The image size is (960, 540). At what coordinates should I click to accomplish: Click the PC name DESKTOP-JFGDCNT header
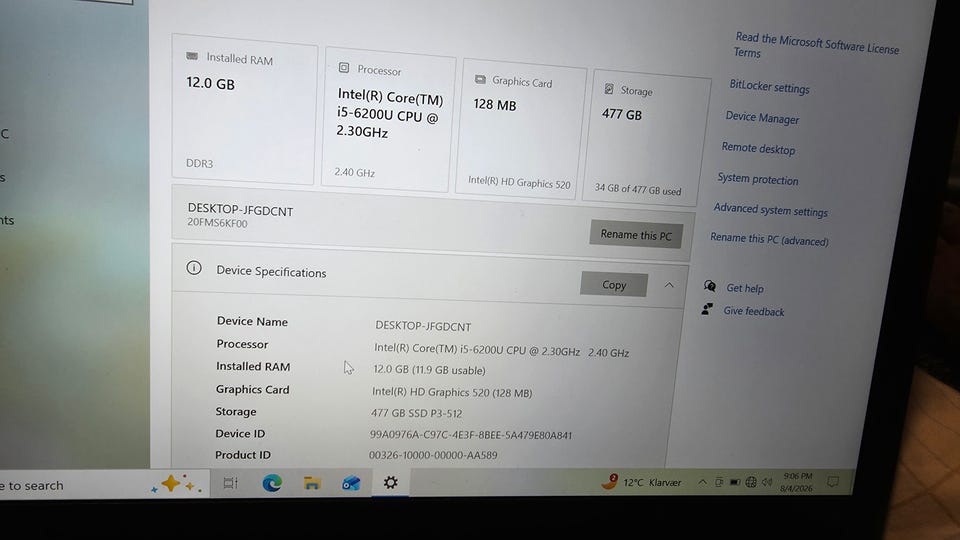coord(240,210)
